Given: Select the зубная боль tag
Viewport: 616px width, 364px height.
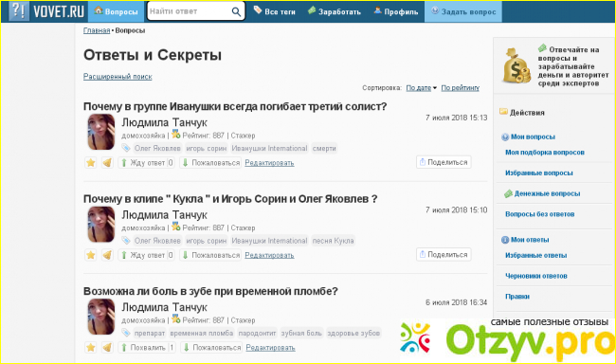Looking at the screenshot, I should (x=301, y=333).
